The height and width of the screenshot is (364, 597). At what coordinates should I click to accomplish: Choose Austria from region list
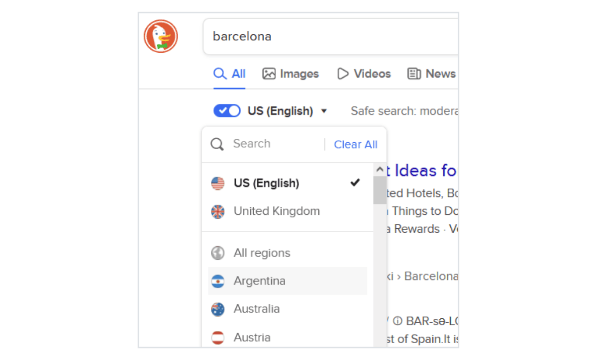point(288,337)
